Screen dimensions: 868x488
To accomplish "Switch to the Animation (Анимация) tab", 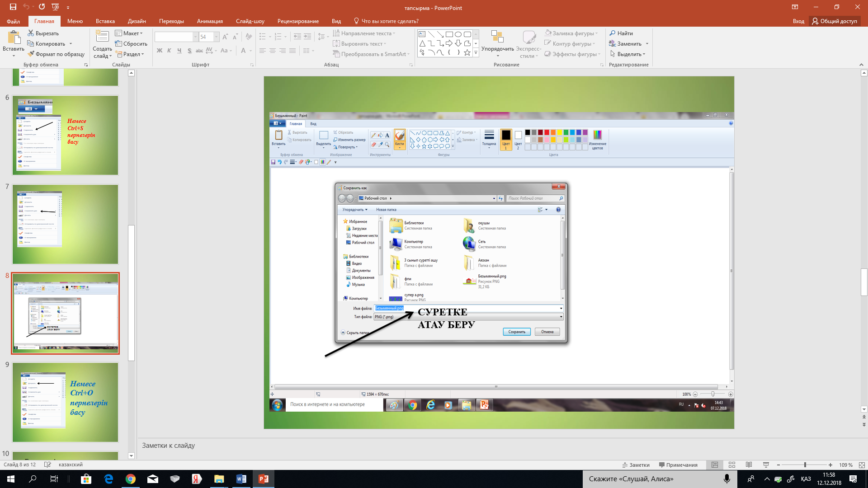I will pyautogui.click(x=210, y=21).
